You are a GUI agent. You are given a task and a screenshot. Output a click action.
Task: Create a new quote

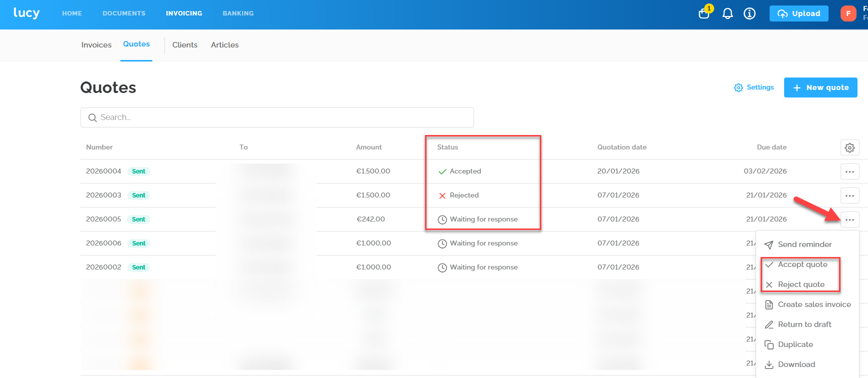click(821, 87)
